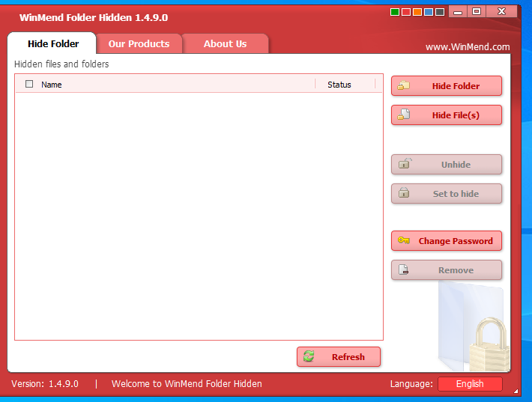Open the Change Password dialog
The height and width of the screenshot is (402, 532).
pos(446,240)
